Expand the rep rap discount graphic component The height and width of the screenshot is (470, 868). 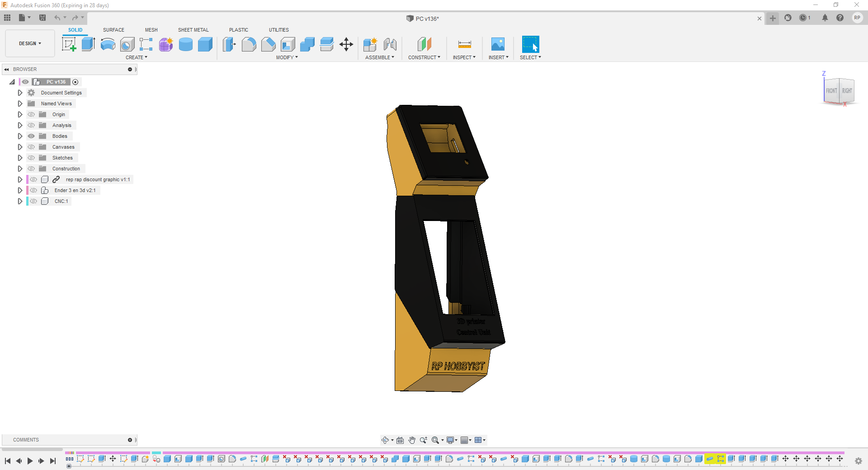(x=20, y=179)
